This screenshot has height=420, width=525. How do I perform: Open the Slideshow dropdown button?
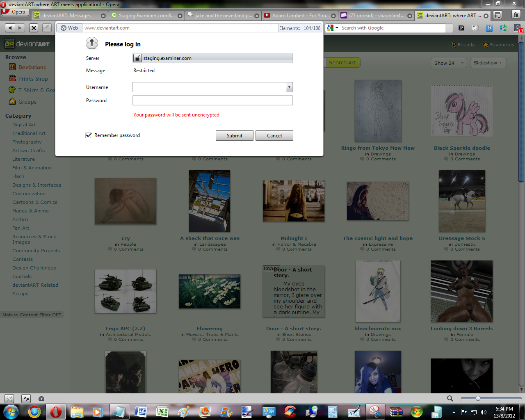pos(488,63)
